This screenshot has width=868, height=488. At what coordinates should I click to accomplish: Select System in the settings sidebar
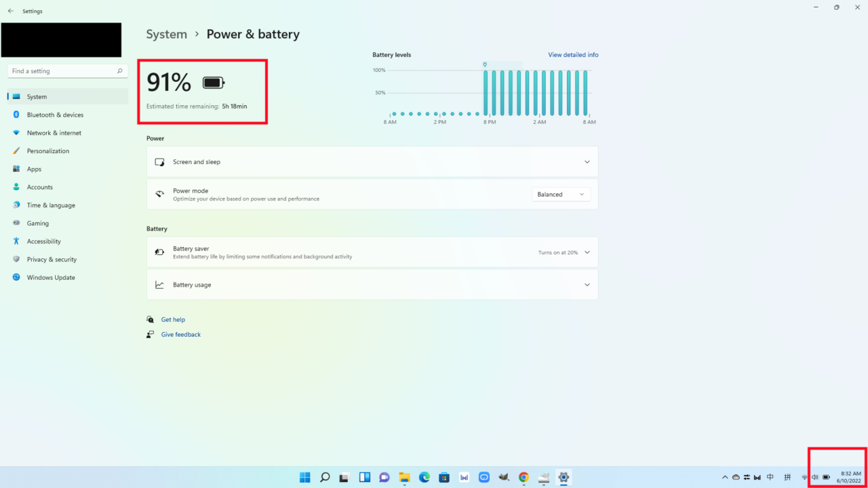(68, 97)
